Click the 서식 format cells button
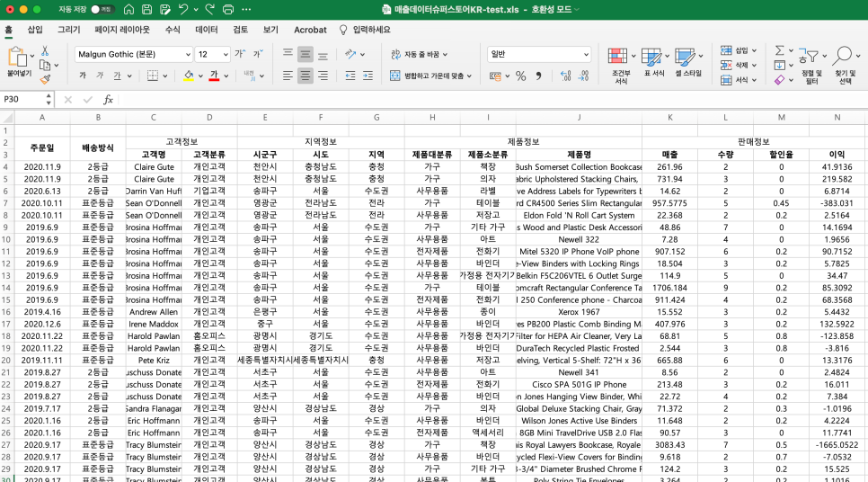 (739, 80)
